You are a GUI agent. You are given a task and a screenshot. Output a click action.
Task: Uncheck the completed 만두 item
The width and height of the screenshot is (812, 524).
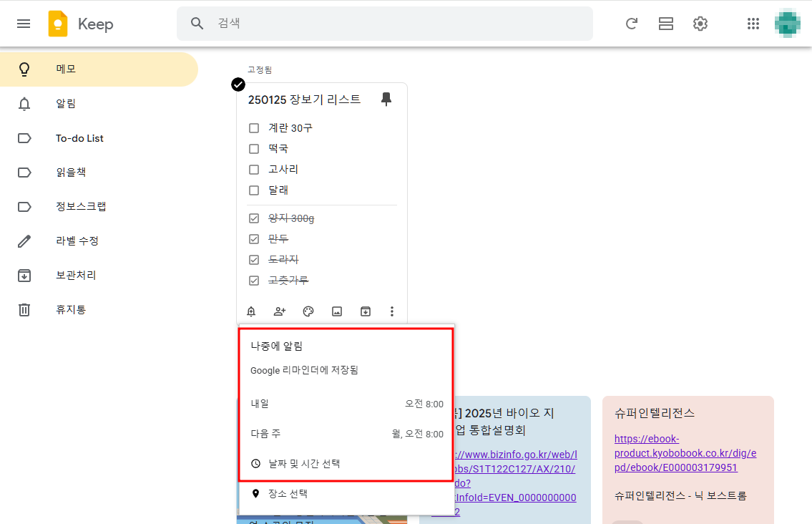254,238
